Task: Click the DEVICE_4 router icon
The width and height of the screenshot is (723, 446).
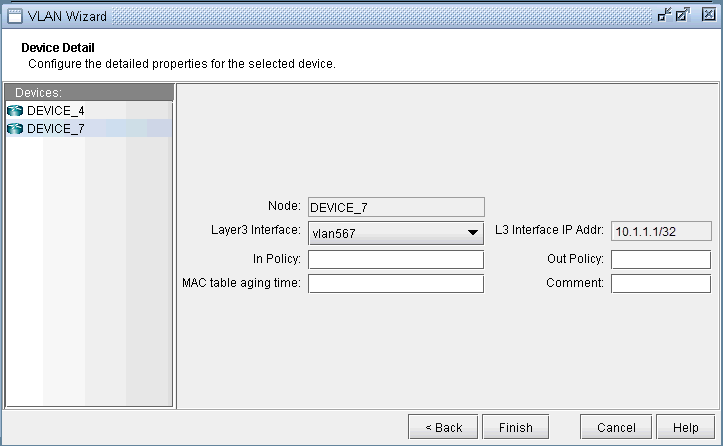Action: (x=15, y=111)
